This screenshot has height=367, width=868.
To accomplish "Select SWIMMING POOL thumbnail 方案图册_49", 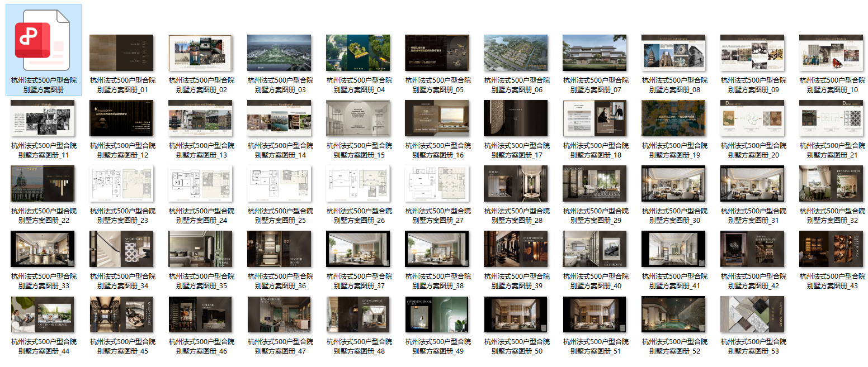I will tap(437, 314).
